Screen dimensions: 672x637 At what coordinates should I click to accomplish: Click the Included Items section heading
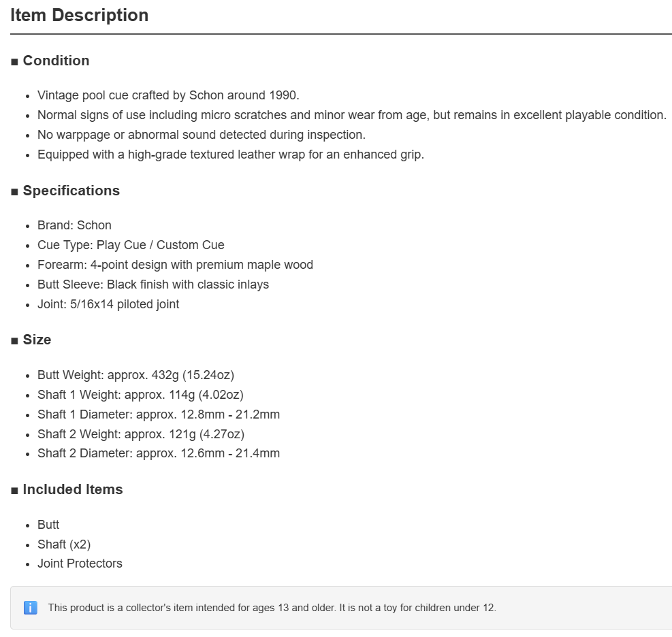(x=73, y=489)
